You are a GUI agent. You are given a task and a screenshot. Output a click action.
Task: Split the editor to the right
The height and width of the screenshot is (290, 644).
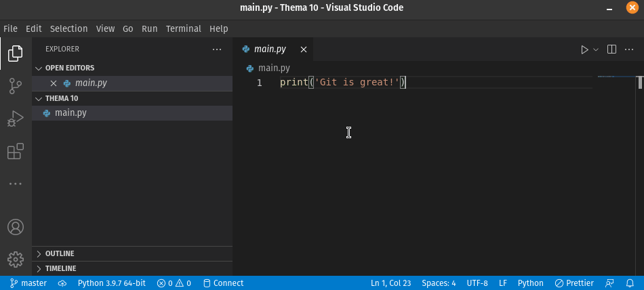pyautogui.click(x=611, y=49)
